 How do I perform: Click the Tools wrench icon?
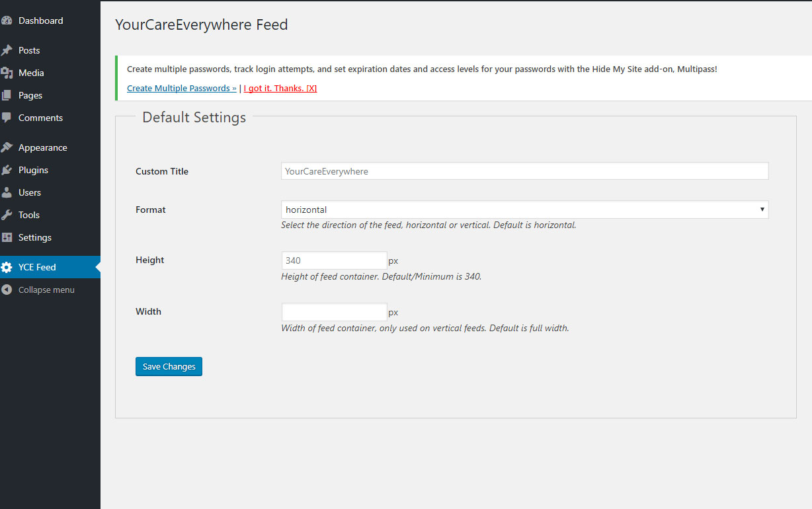7,215
